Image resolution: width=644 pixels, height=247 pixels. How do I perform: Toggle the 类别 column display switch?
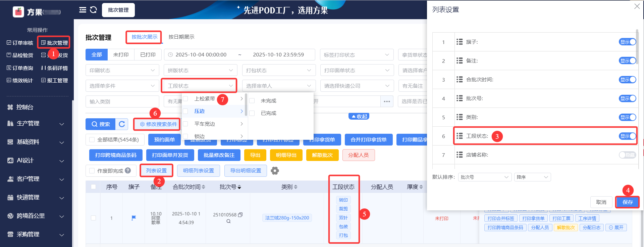click(x=627, y=117)
